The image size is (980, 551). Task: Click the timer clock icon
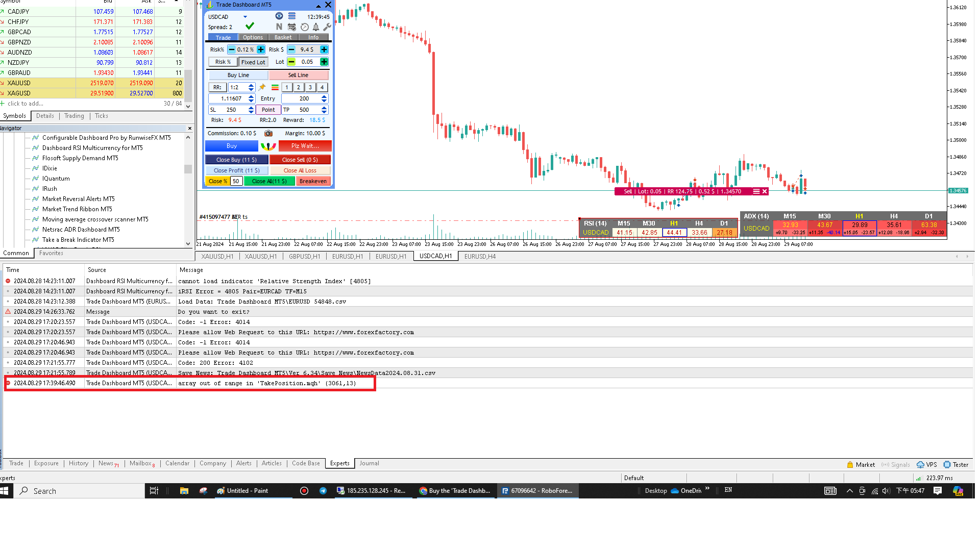(x=305, y=27)
